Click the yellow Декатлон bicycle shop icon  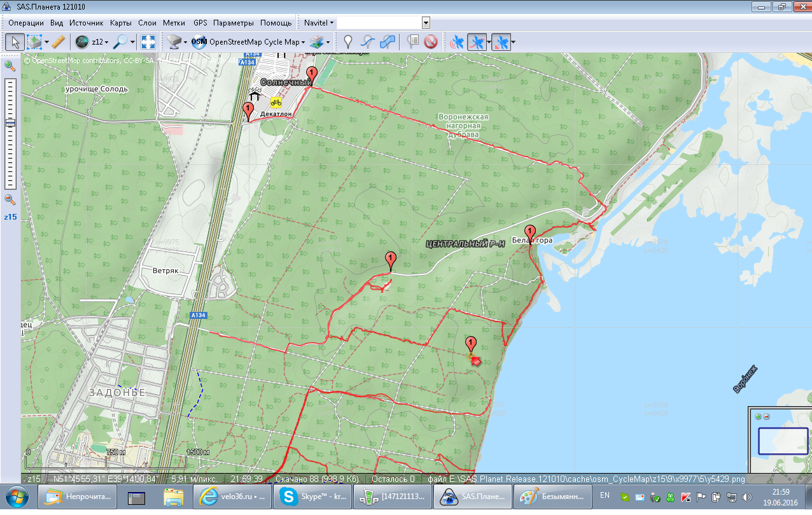click(x=276, y=102)
